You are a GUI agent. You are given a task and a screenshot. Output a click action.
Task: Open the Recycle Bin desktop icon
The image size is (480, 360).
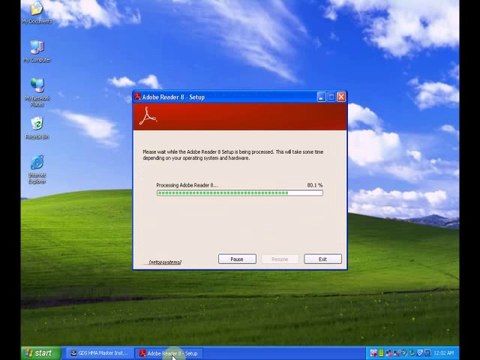[x=37, y=128]
